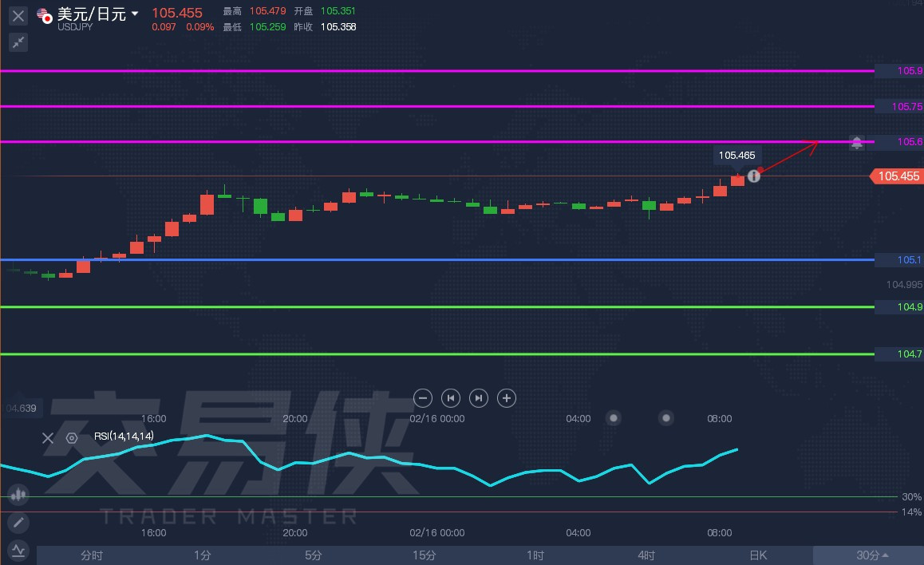Viewport: 924px width, 565px height.
Task: Switch to 15分 timeframe tab
Action: (x=424, y=555)
